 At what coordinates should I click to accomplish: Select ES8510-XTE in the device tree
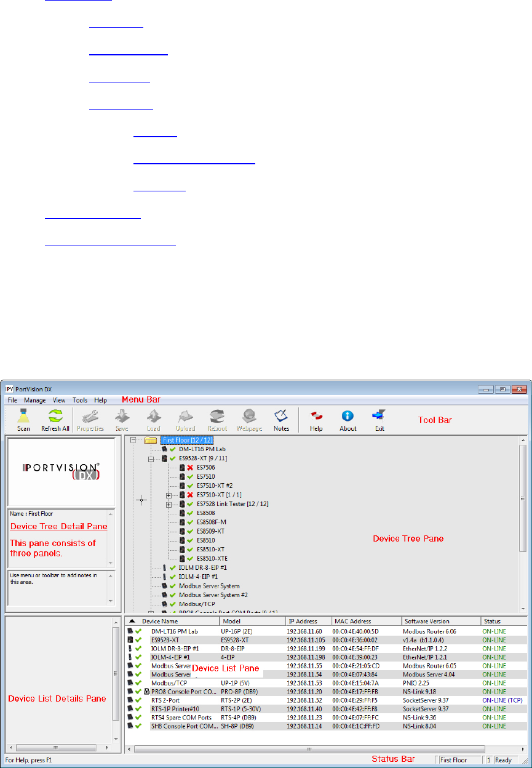(x=212, y=558)
